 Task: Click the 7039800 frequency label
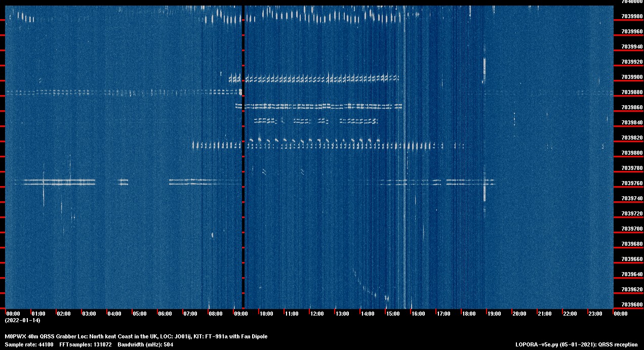click(632, 153)
